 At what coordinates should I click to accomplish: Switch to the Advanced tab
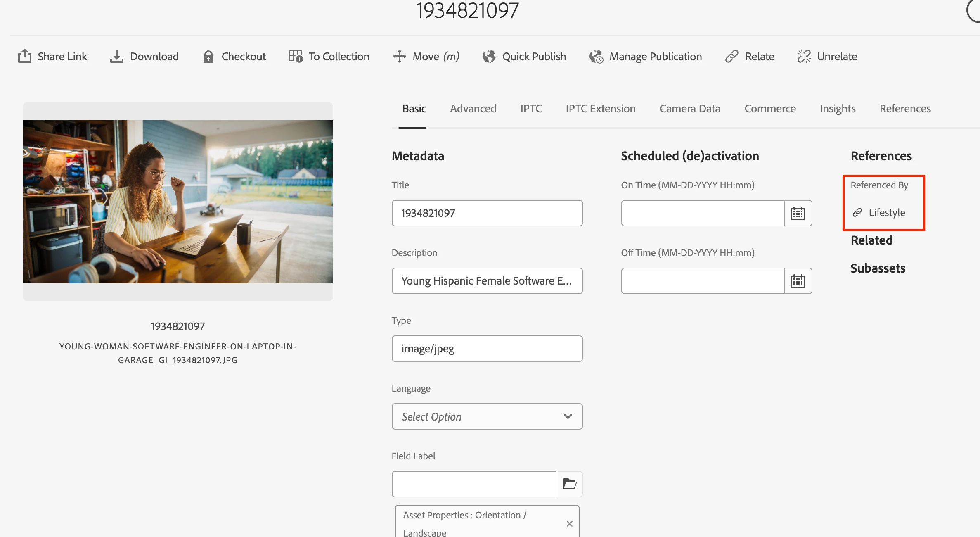[x=473, y=109]
